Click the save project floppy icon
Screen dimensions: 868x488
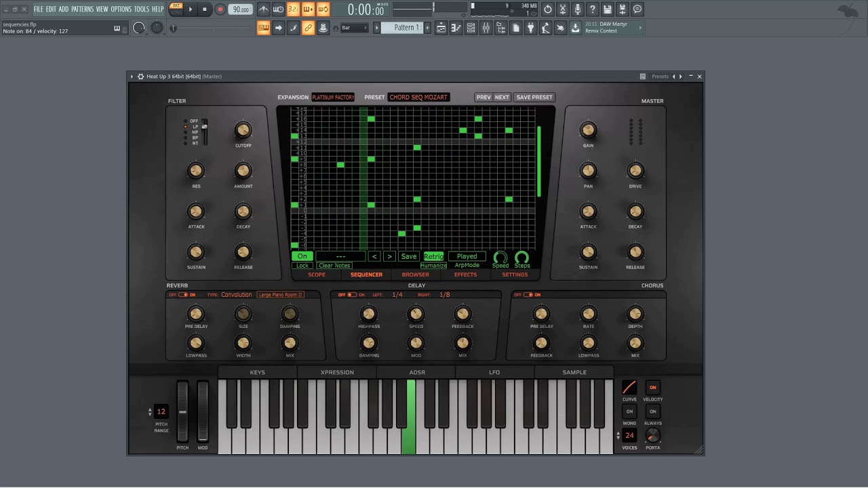[x=608, y=9]
